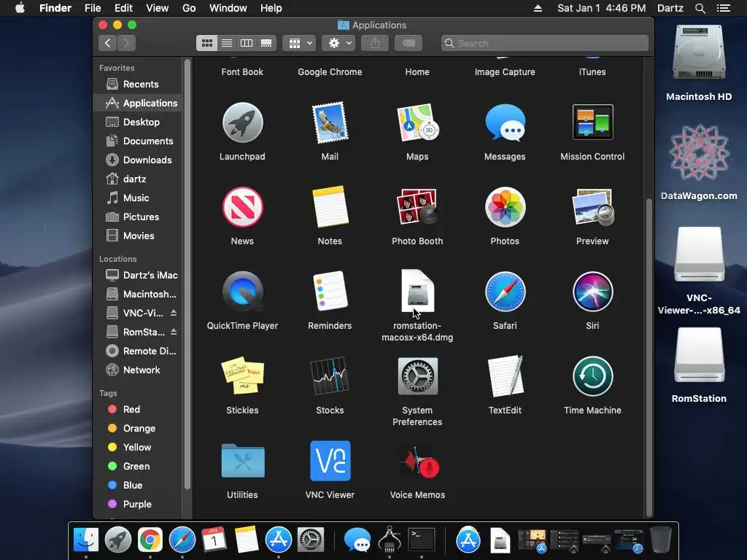The width and height of the screenshot is (747, 560).
Task: Click the Share toolbar button
Action: (x=376, y=43)
